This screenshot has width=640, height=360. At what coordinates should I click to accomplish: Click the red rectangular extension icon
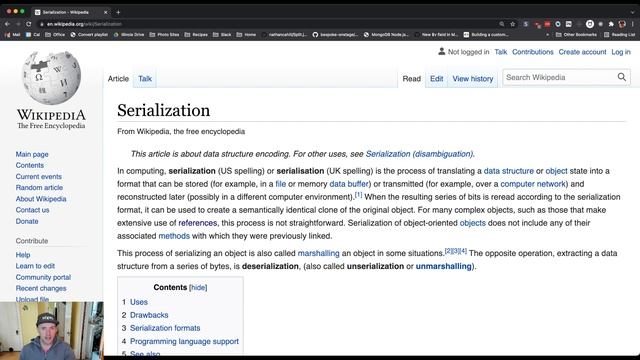[547, 24]
